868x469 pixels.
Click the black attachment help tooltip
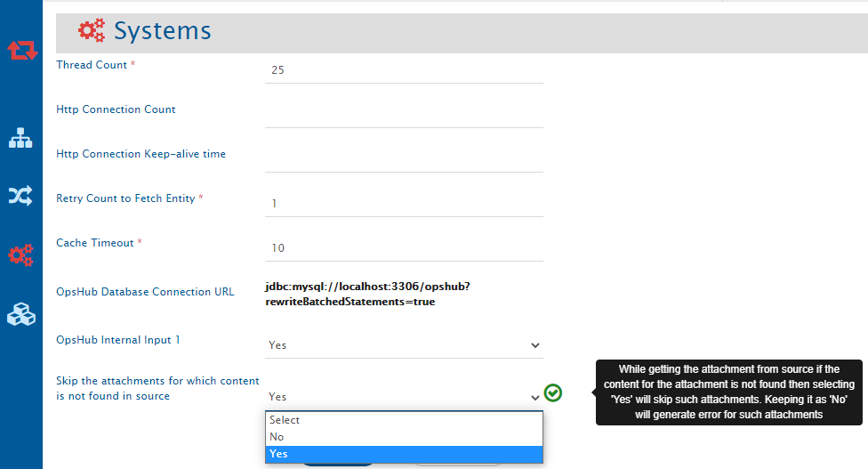(729, 392)
